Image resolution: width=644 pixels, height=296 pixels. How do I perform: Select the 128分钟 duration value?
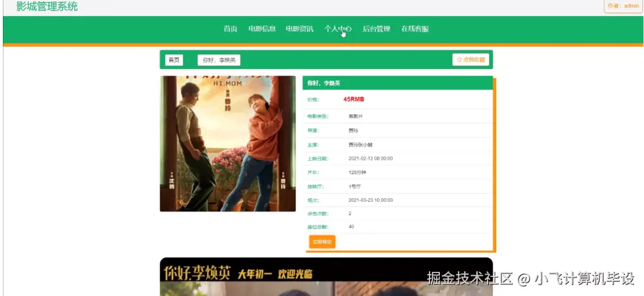coord(357,172)
